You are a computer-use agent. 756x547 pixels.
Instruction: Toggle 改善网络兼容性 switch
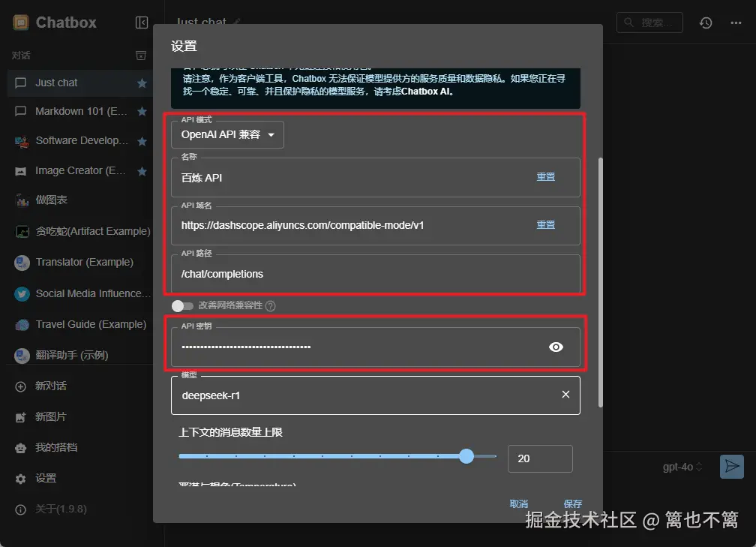click(183, 306)
